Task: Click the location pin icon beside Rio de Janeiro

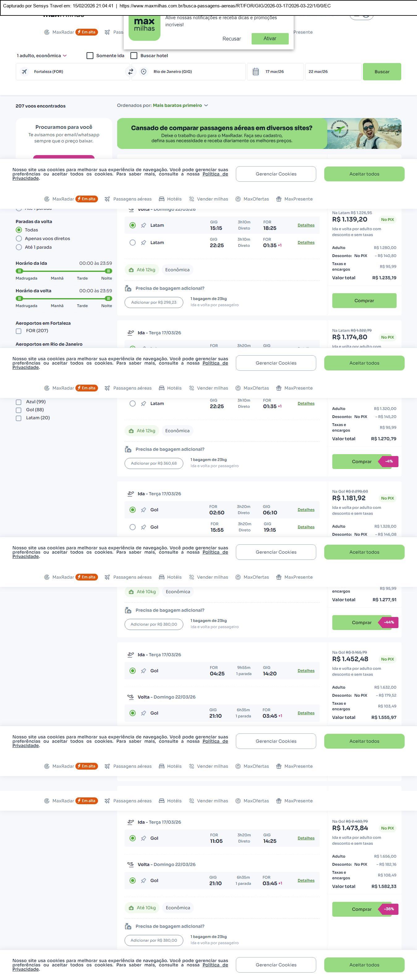Action: pyautogui.click(x=143, y=71)
